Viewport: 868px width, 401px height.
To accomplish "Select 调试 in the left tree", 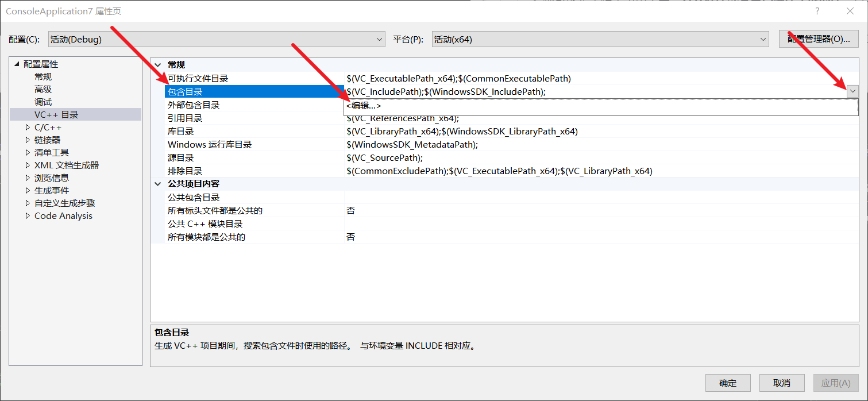I will [x=43, y=102].
